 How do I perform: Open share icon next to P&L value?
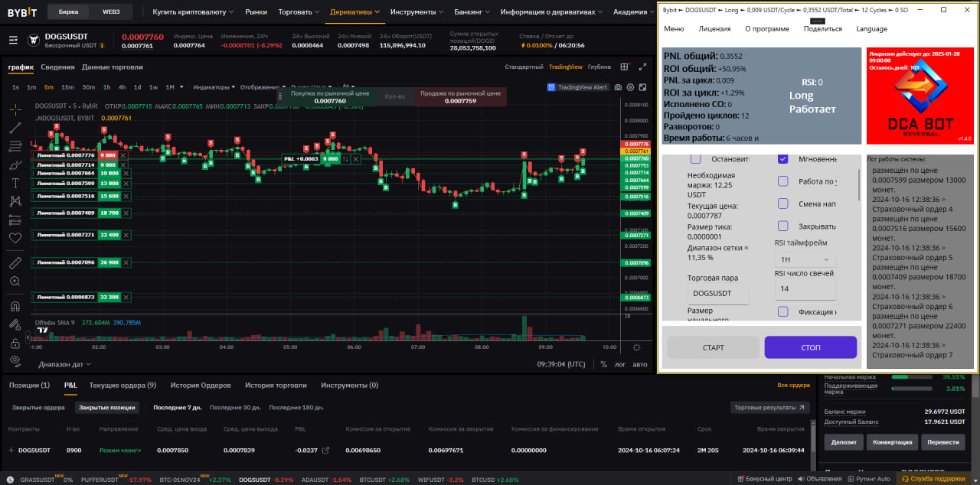325,451
